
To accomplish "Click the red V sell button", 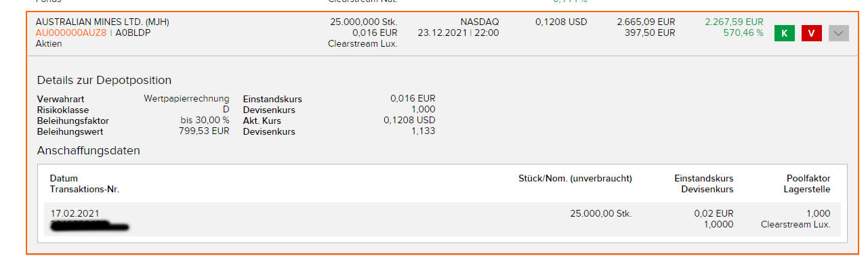I will (x=811, y=32).
